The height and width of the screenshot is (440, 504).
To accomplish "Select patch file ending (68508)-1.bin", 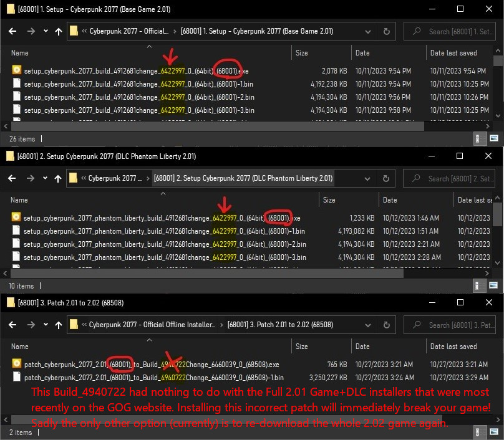I will point(154,378).
